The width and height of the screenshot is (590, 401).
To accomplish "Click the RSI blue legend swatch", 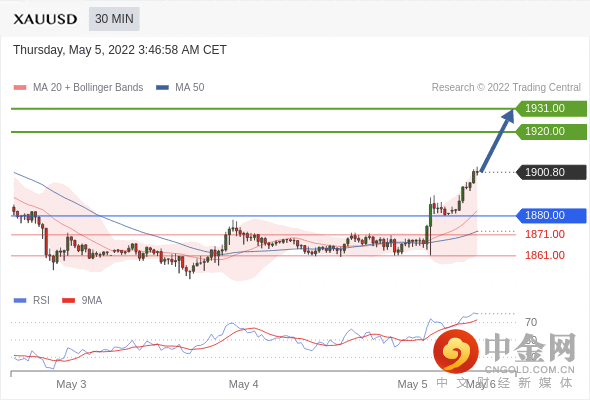I will (x=20, y=300).
